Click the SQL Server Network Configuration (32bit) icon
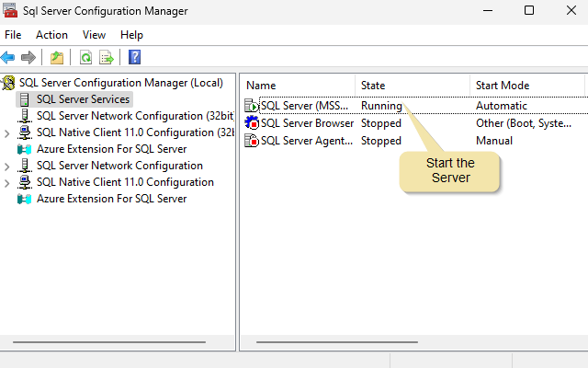This screenshot has width=588, height=368. [25, 116]
